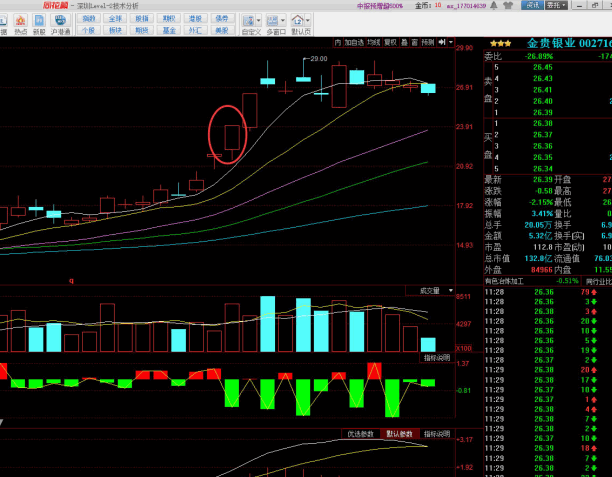Open dropdown arrow next to 多窗口 icon
This screenshot has width=612, height=477.
click(x=283, y=20)
